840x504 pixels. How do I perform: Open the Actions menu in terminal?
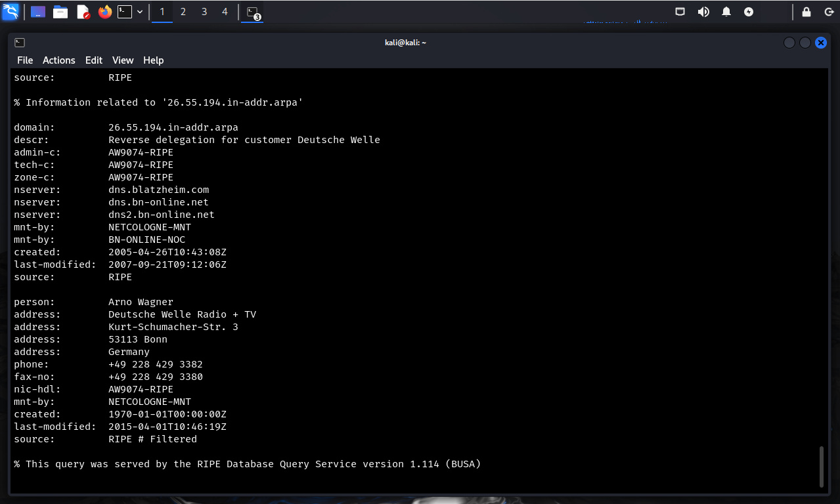(59, 60)
